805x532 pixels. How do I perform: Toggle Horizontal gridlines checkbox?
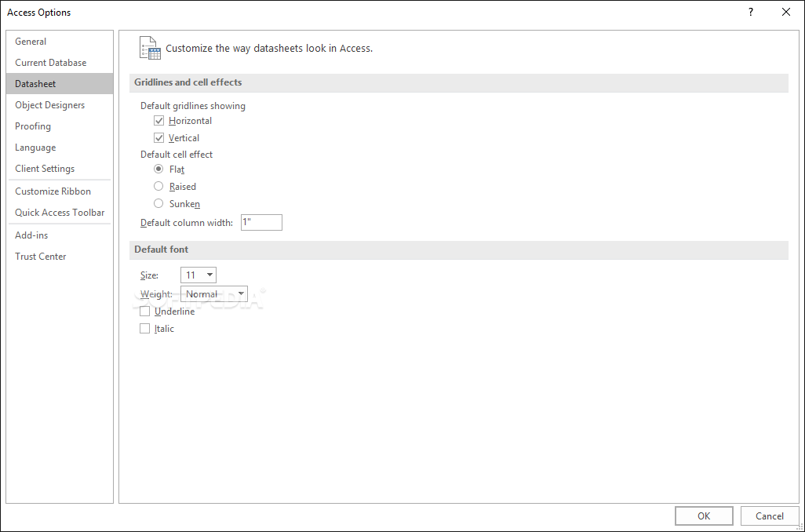[x=158, y=121]
